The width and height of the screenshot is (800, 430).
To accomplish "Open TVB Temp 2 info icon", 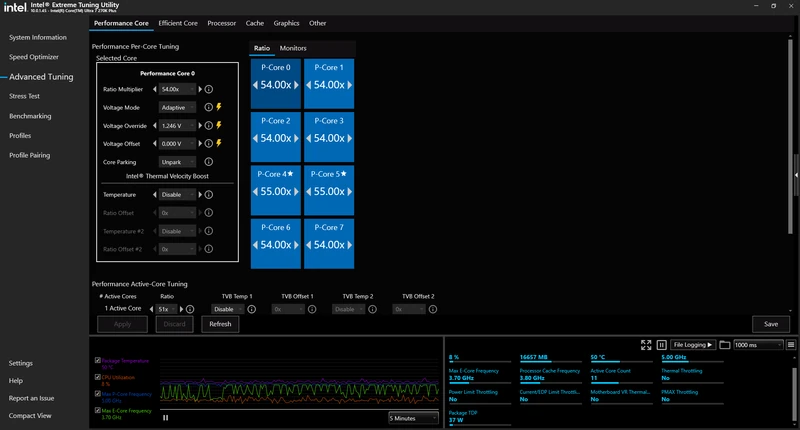I will tap(372, 309).
